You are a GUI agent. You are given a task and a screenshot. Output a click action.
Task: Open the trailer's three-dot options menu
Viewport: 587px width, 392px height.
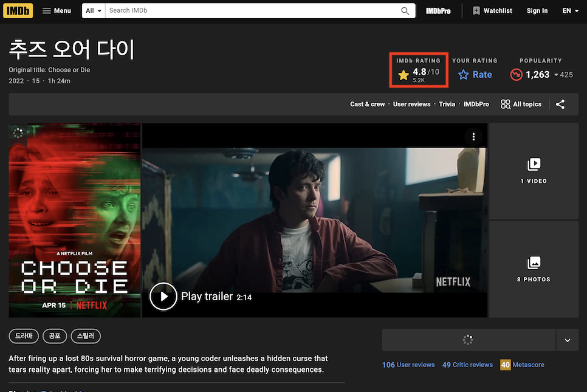(x=473, y=137)
